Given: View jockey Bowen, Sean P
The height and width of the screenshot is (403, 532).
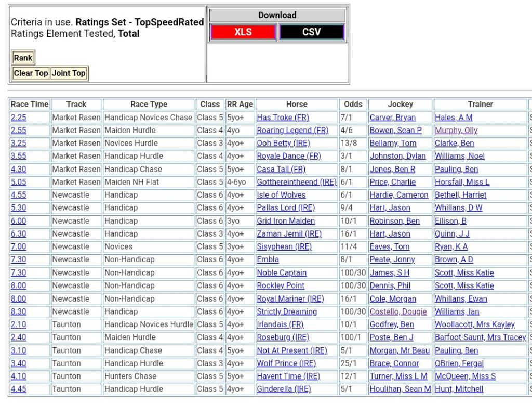Looking at the screenshot, I should click(395, 131).
